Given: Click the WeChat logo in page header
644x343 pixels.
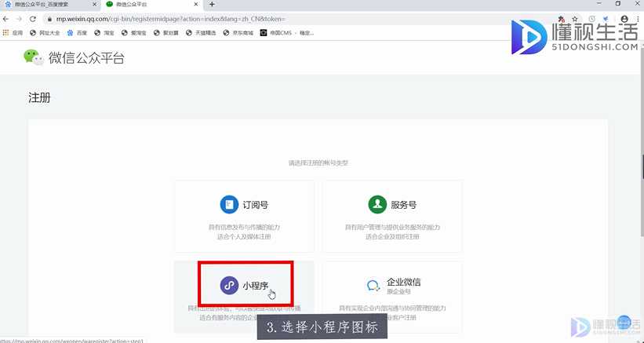Looking at the screenshot, I should coord(32,57).
